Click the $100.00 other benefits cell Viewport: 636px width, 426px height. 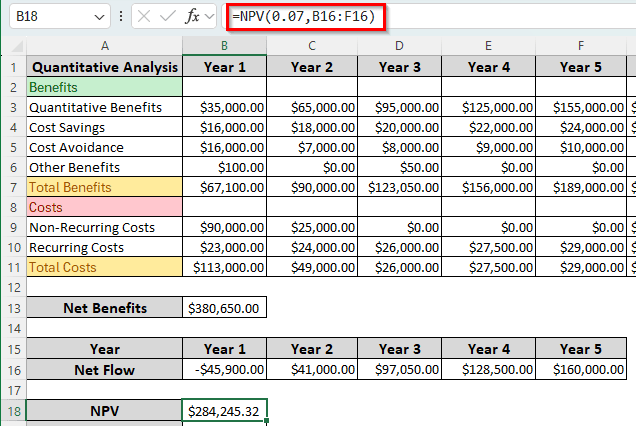224,167
